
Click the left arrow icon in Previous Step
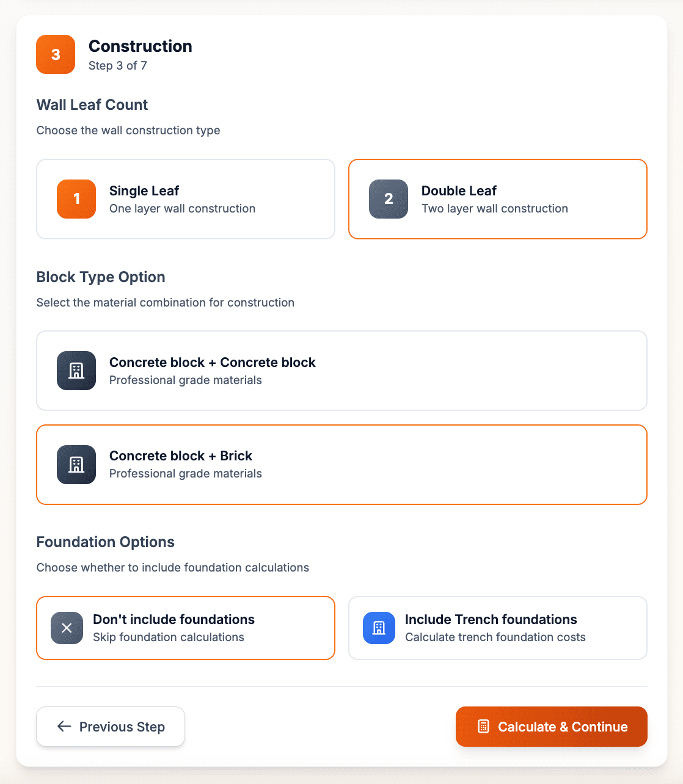click(x=64, y=726)
